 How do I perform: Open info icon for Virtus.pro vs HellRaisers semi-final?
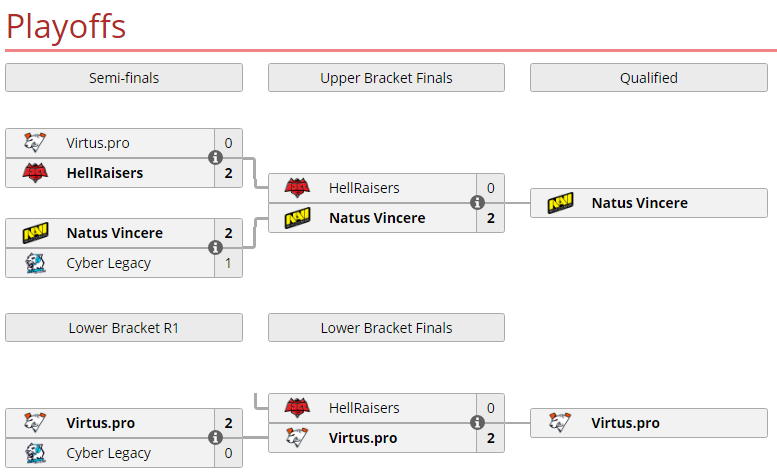[215, 158]
